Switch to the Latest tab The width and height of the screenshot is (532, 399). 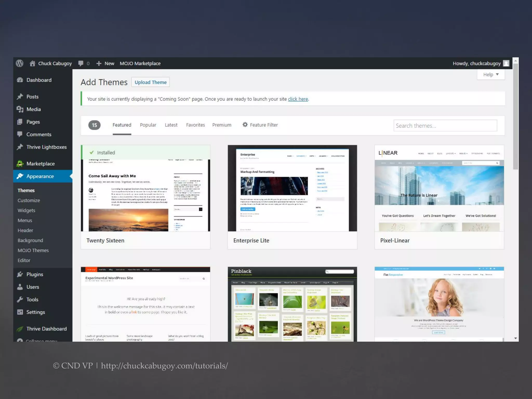171,125
